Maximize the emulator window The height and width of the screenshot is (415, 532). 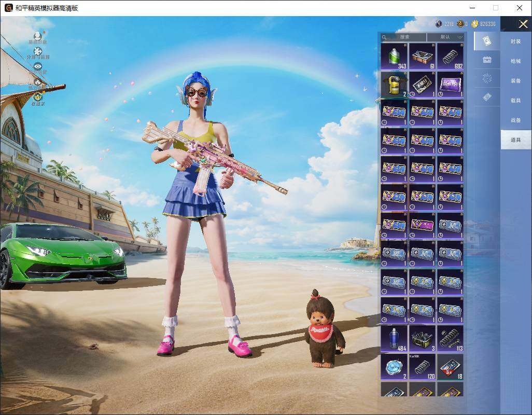pos(496,8)
